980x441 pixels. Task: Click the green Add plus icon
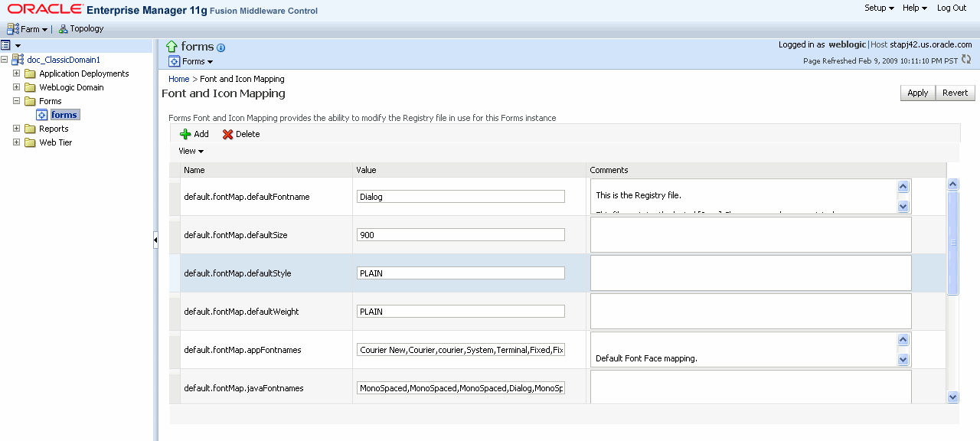coord(185,134)
